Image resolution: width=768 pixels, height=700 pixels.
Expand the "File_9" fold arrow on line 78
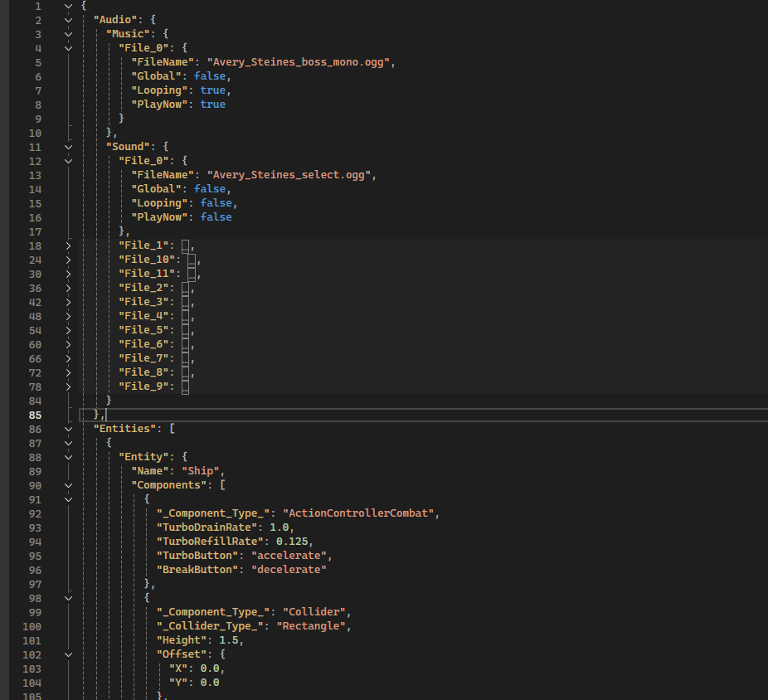[68, 386]
